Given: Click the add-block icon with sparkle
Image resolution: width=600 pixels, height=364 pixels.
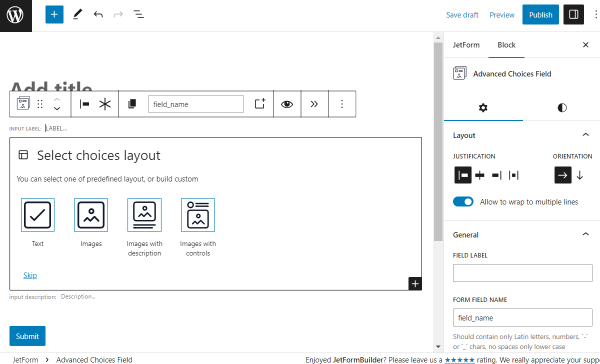Looking at the screenshot, I should tap(260, 104).
